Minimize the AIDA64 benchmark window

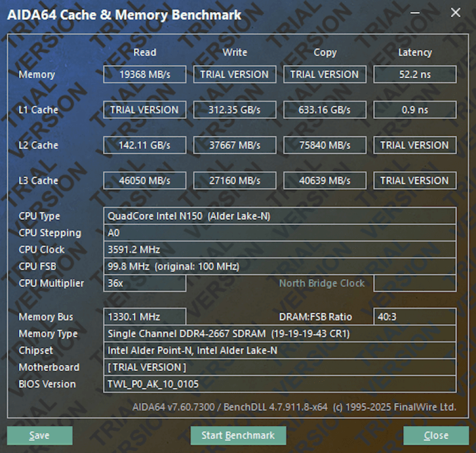point(414,13)
